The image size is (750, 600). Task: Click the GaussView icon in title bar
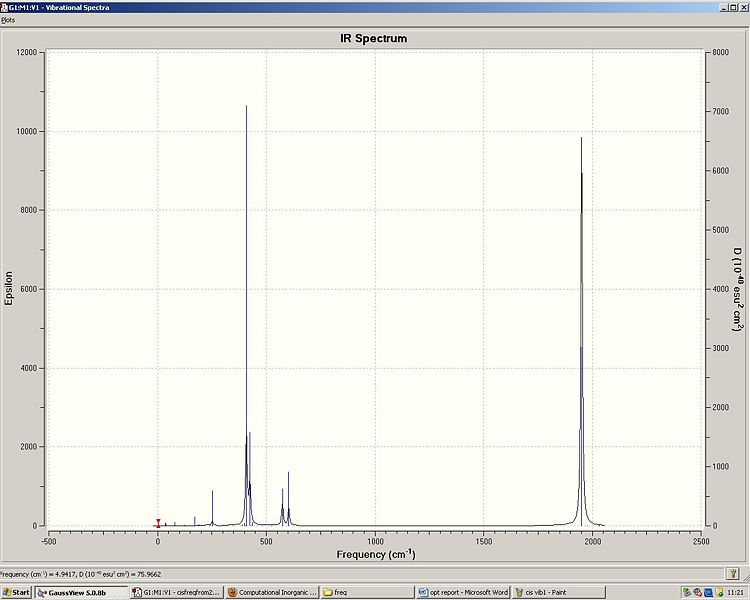(4, 7)
